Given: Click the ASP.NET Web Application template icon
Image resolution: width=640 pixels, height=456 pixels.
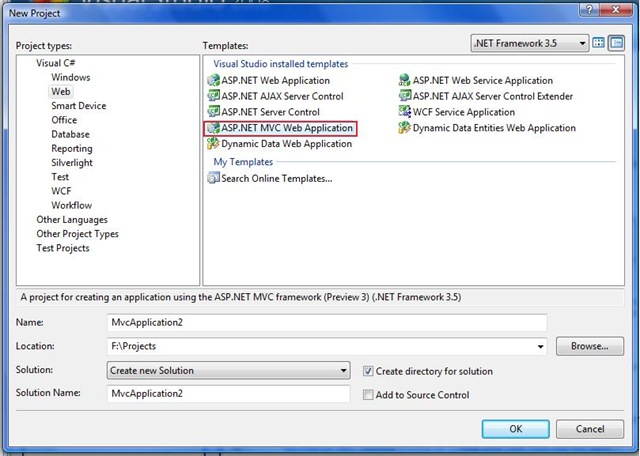Looking at the screenshot, I should (x=213, y=80).
